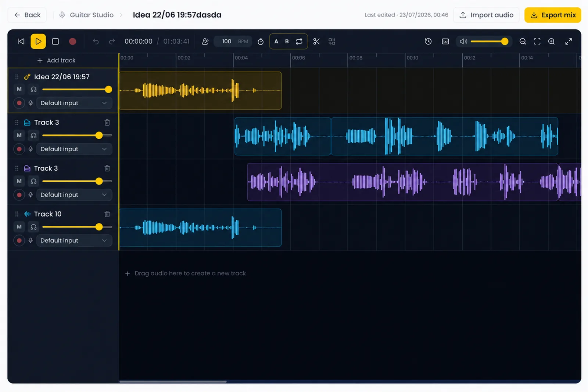Click the grid snap icon beside scissors

coord(332,41)
